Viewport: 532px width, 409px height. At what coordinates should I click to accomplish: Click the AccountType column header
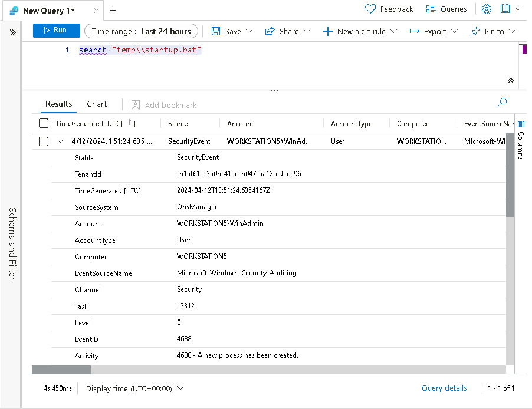(x=352, y=123)
